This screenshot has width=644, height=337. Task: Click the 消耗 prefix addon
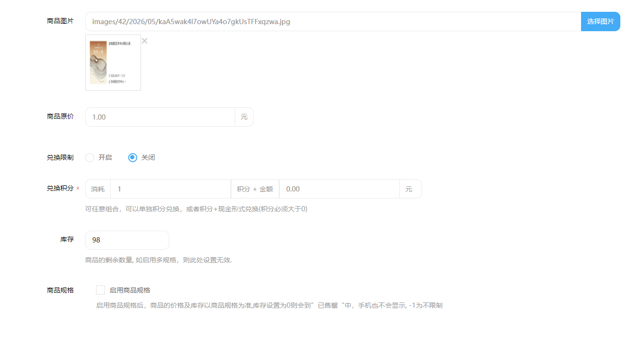pos(98,189)
